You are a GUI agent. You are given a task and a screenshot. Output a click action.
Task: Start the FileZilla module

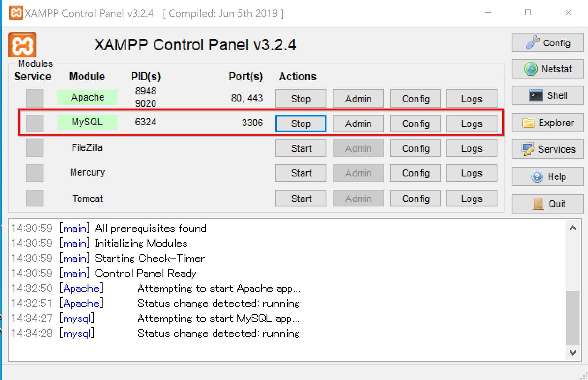click(x=301, y=148)
